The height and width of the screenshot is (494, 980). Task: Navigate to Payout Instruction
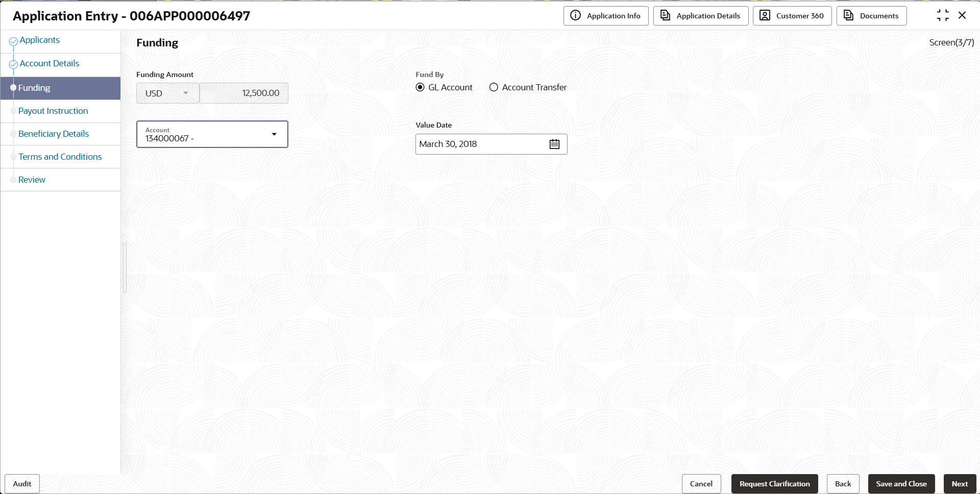tap(53, 111)
